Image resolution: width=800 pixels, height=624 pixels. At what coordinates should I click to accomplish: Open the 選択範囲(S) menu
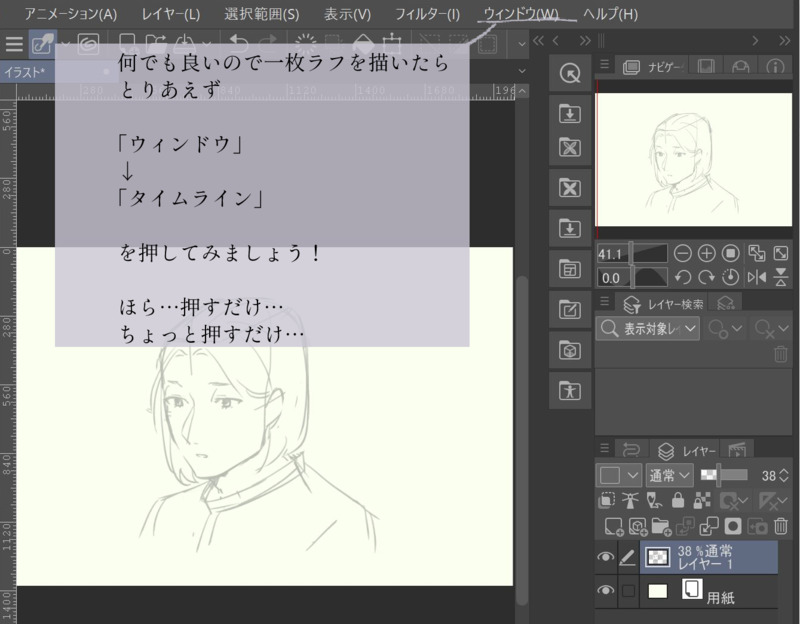[262, 14]
